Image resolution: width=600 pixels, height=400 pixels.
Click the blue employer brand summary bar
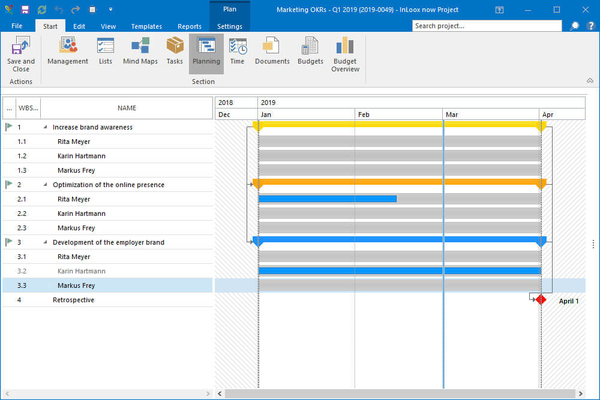pyautogui.click(x=399, y=240)
